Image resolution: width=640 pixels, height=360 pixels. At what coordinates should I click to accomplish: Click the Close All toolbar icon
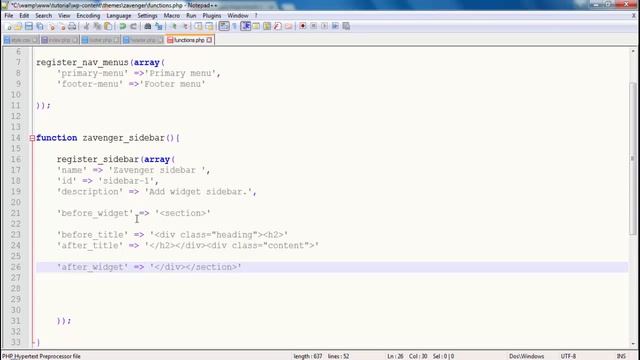coord(62,27)
